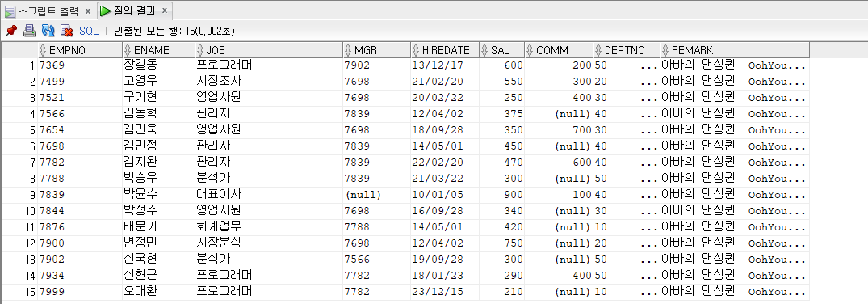
Task: Sort by the HIREDATE column header
Action: pos(445,50)
